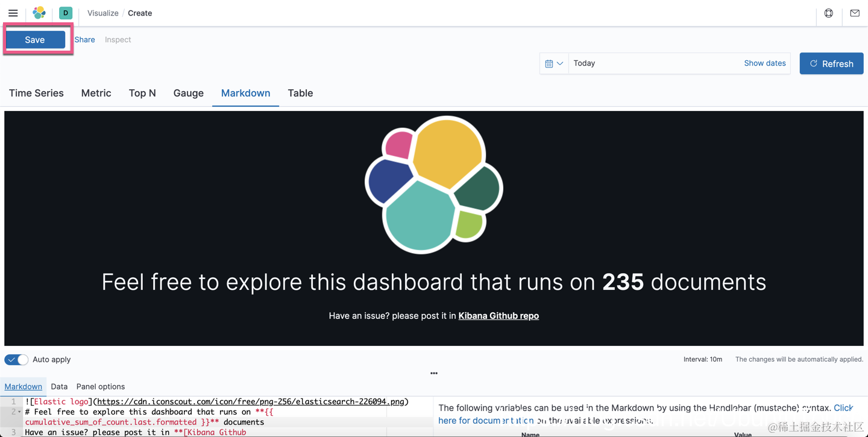Open the newsfeed mail icon
Viewport: 868px width, 437px height.
(855, 13)
